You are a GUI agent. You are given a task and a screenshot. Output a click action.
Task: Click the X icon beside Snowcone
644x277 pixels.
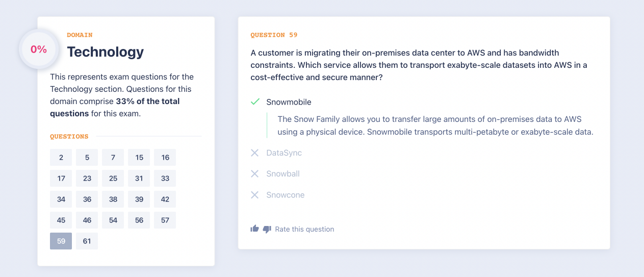(x=255, y=195)
